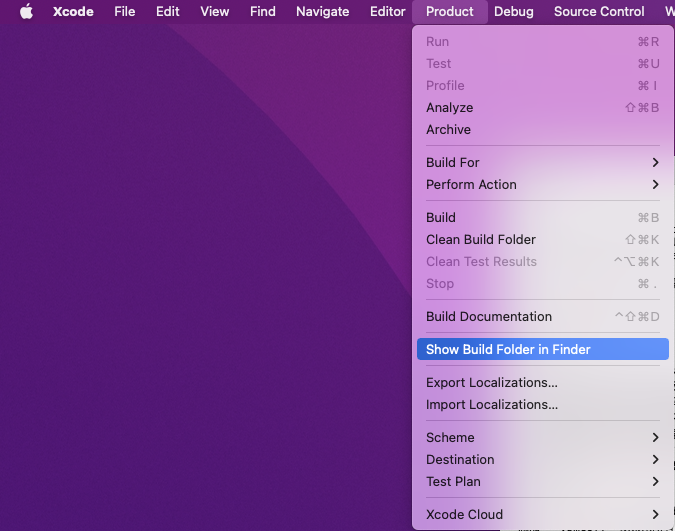Open the Xcode application menu
The height and width of the screenshot is (531, 675).
(x=73, y=12)
